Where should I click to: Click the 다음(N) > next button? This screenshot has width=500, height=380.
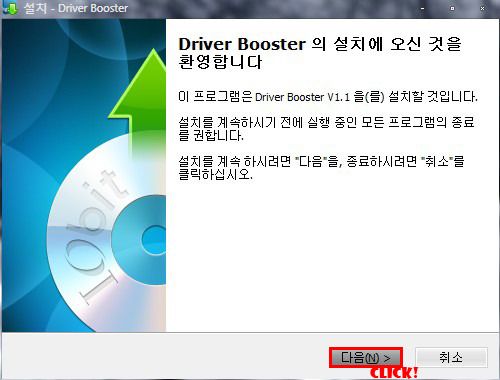pyautogui.click(x=366, y=358)
